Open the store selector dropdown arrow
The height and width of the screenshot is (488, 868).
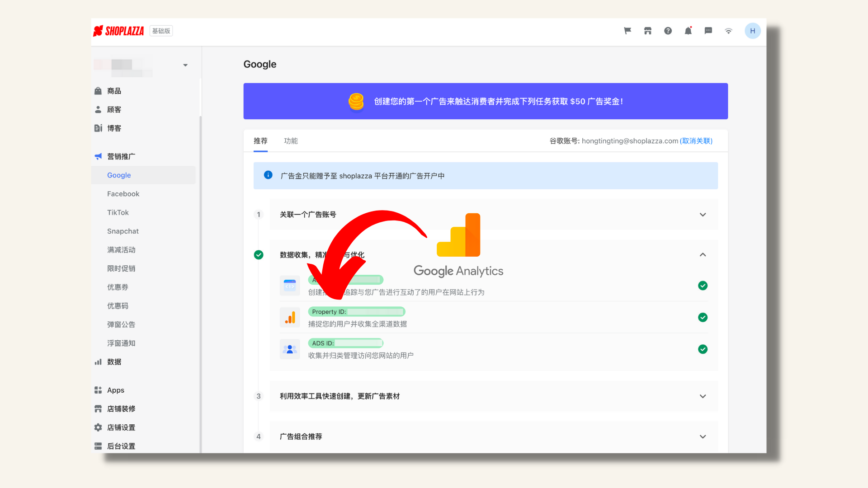point(185,65)
